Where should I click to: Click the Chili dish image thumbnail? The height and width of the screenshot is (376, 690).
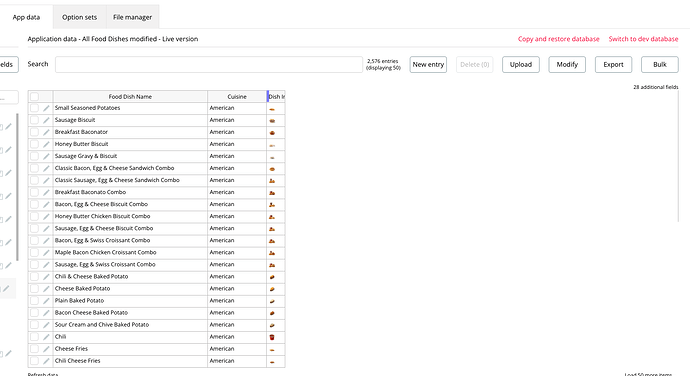[x=272, y=337]
